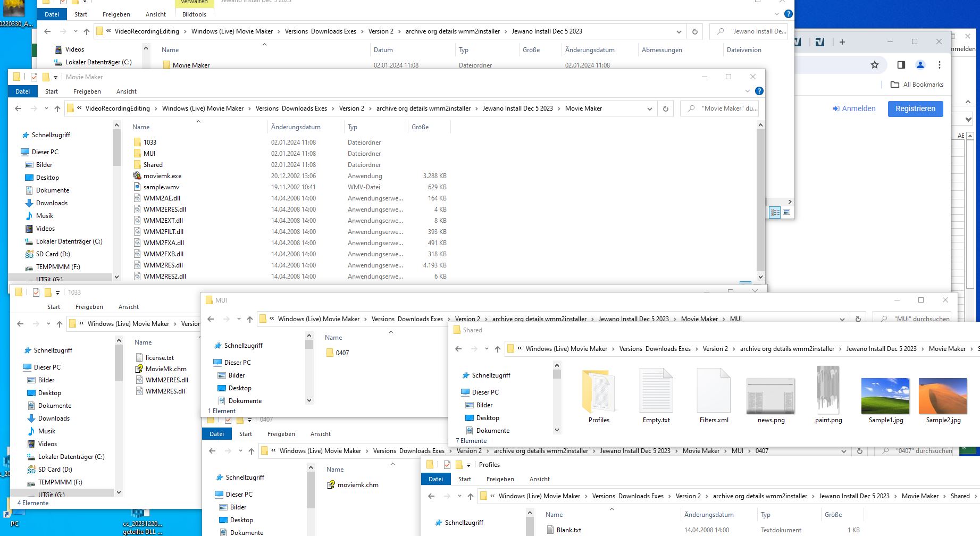Go up one folder in Profiles window

click(x=471, y=496)
